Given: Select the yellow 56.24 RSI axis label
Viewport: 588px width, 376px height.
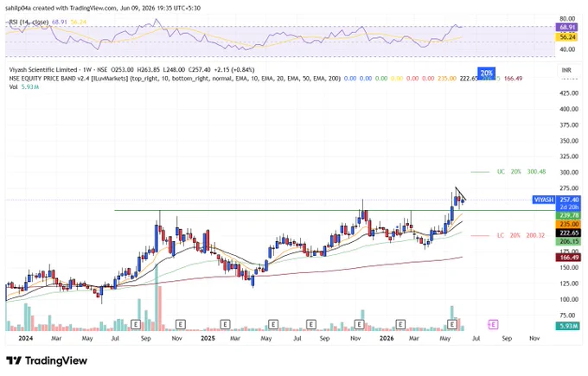Looking at the screenshot, I should click(x=567, y=37).
